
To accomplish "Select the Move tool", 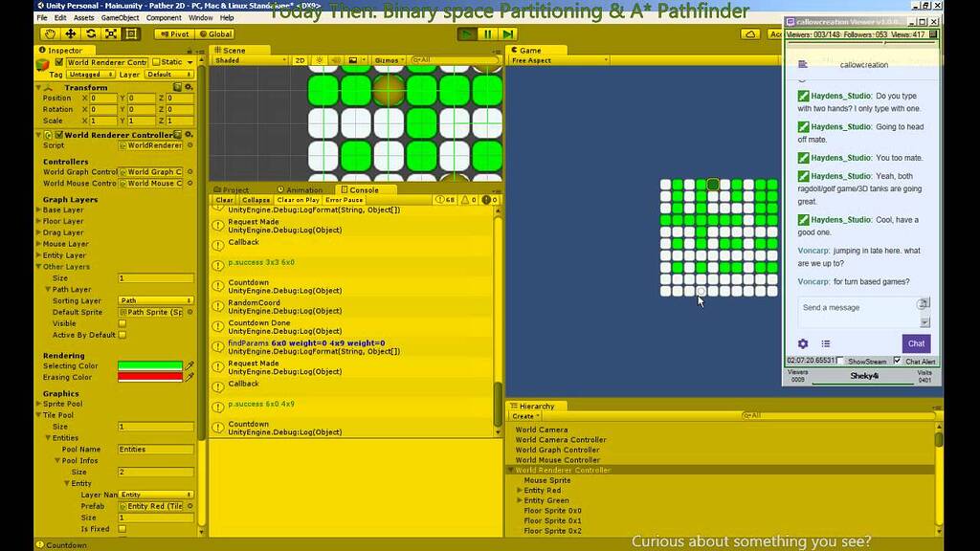I will [x=69, y=33].
